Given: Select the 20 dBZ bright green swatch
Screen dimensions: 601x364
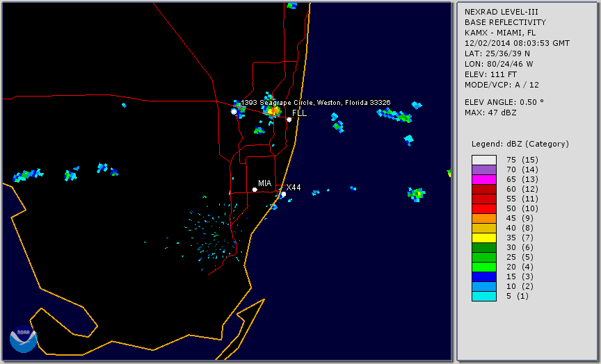Looking at the screenshot, I should 484,267.
